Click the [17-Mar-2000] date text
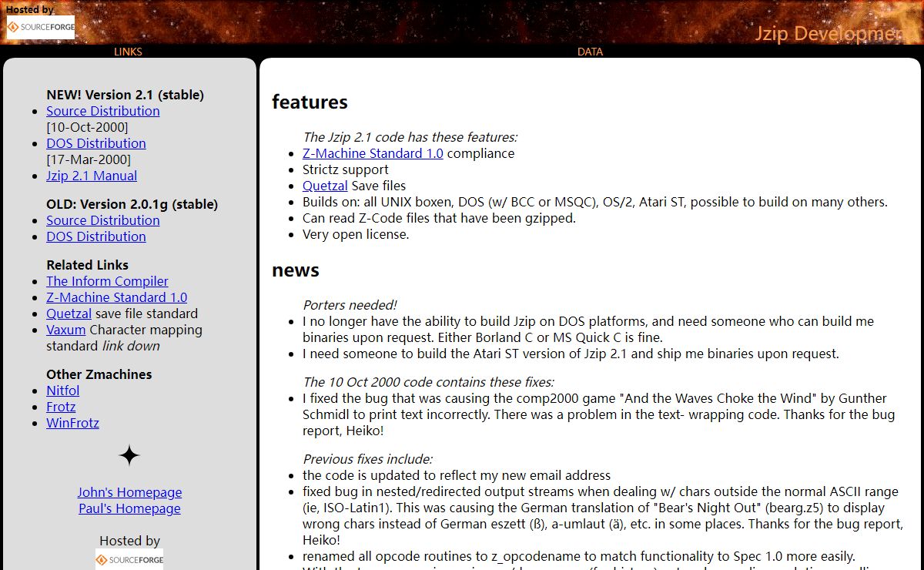 89,159
